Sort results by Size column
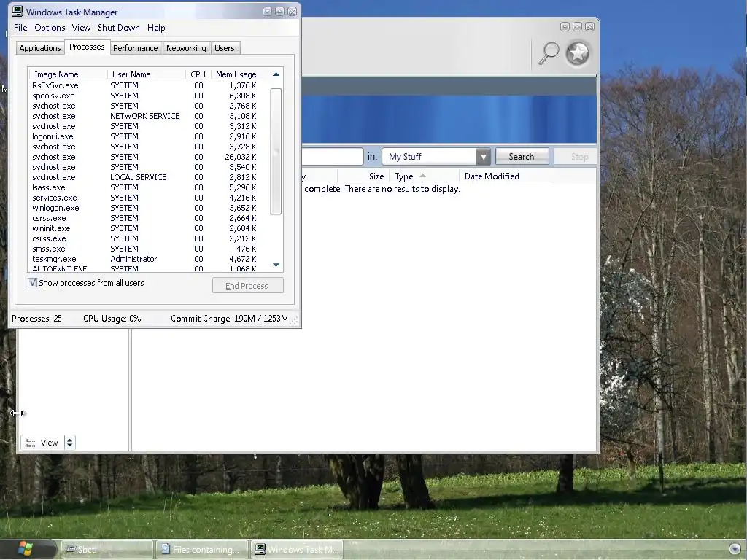 coord(364,176)
